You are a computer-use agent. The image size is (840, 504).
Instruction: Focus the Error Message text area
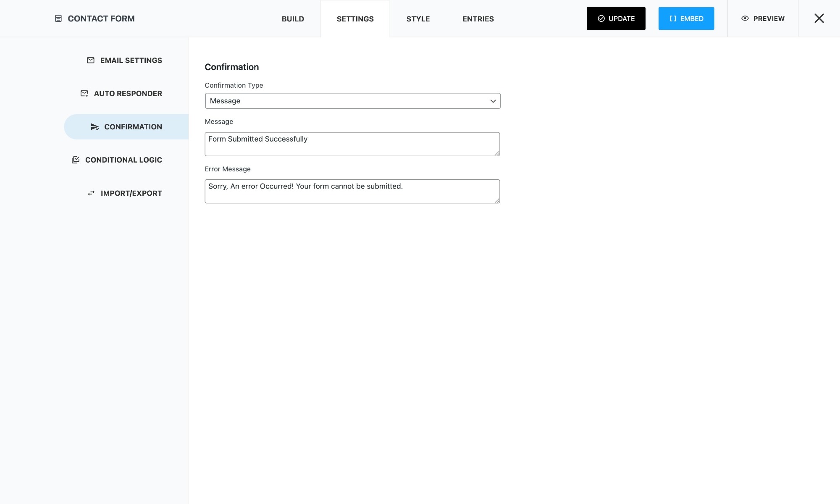(352, 192)
